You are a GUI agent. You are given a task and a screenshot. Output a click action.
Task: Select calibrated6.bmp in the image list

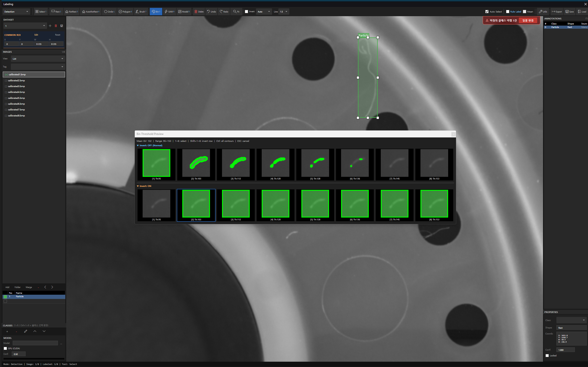(34, 104)
